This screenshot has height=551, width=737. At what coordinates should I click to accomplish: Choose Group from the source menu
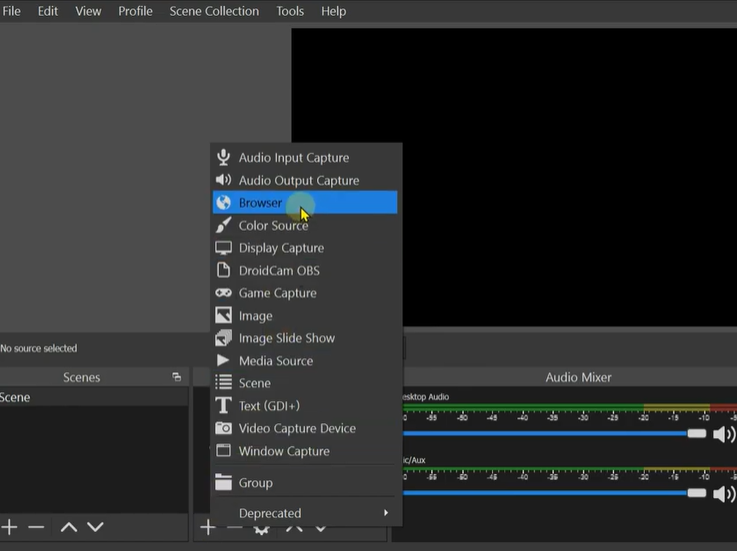click(x=305, y=482)
